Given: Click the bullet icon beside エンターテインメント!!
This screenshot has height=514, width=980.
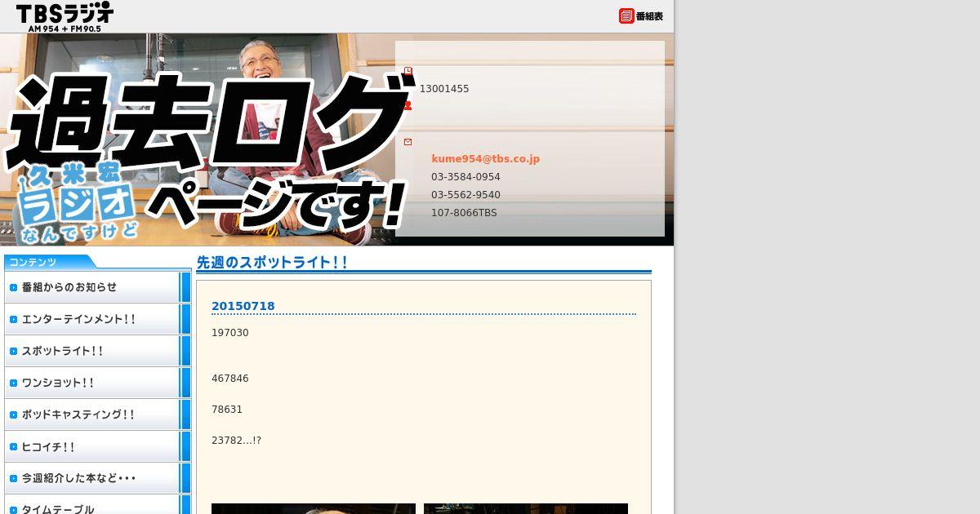Looking at the screenshot, I should coord(13,320).
